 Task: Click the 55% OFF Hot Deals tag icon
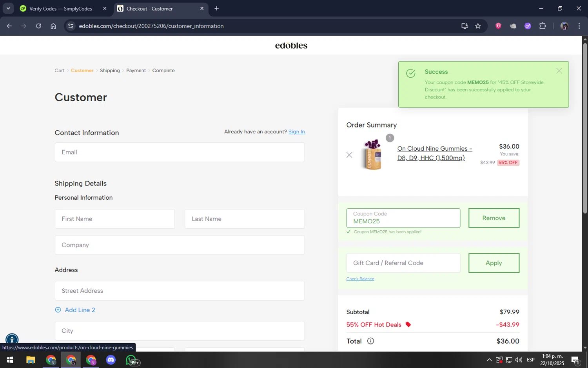408,324
